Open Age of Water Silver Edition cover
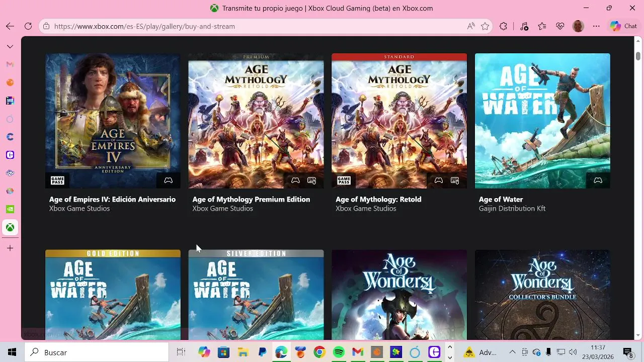This screenshot has width=644, height=362. 256,295
